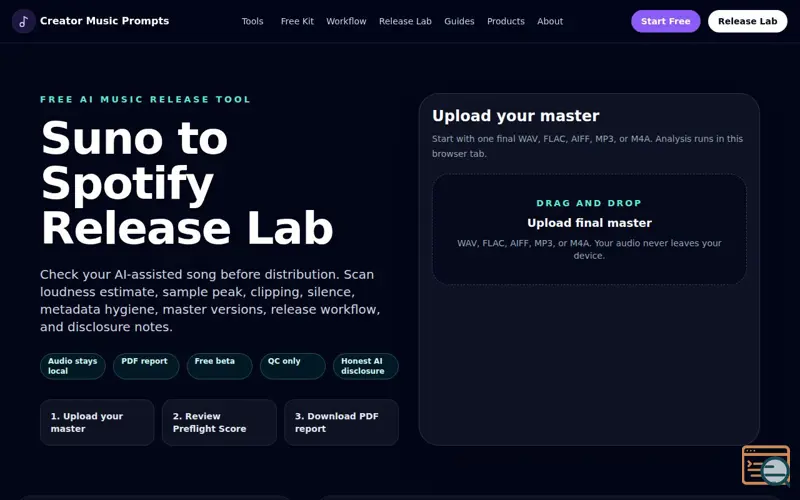Click the 'Audio stays local' badge
Viewport: 800px width, 500px height.
(72, 366)
